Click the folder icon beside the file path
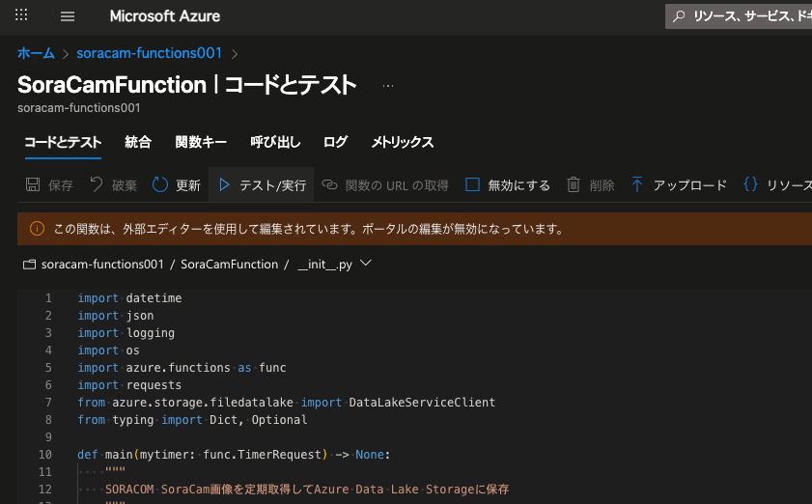The width and height of the screenshot is (812, 504). click(30, 265)
